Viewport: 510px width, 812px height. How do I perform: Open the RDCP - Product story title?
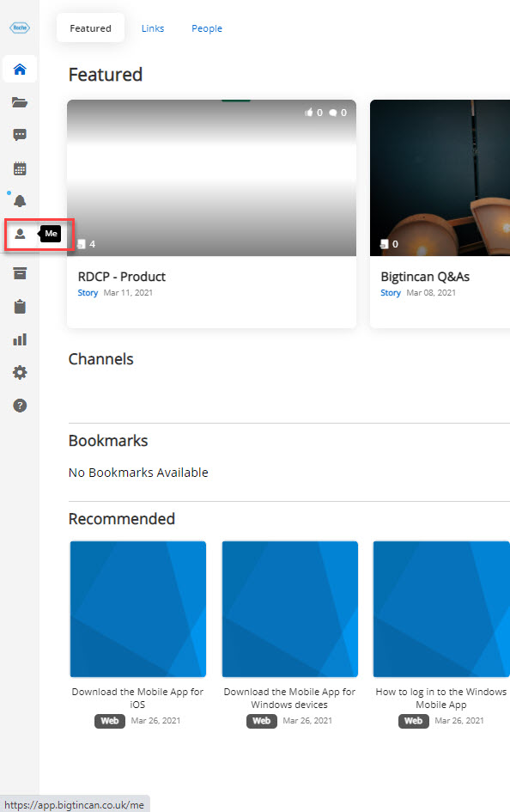pyautogui.click(x=122, y=277)
